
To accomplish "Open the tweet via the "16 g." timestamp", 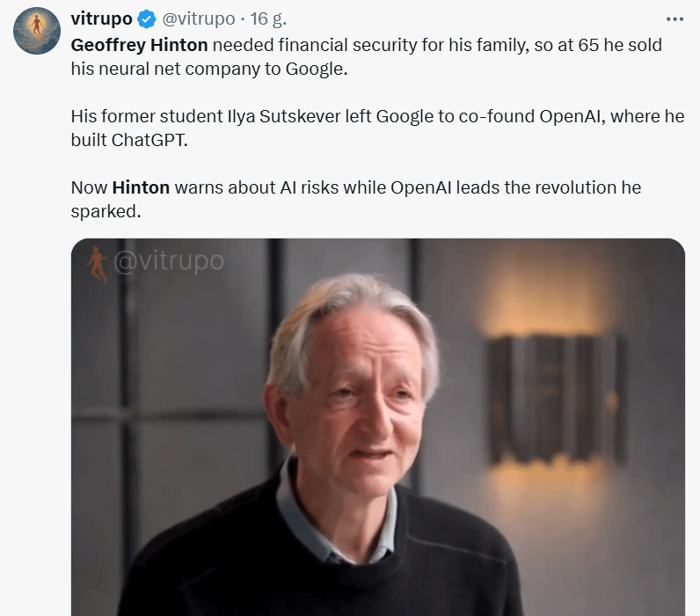I will point(268,18).
